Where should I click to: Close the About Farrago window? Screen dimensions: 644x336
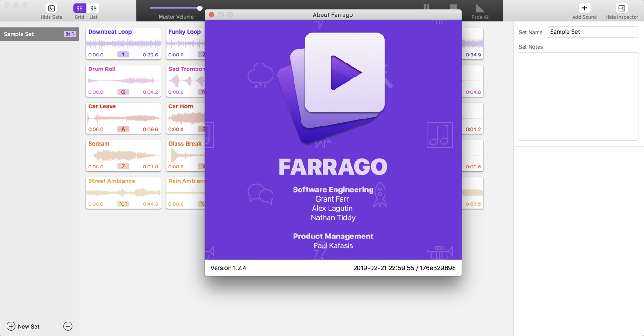(x=211, y=14)
